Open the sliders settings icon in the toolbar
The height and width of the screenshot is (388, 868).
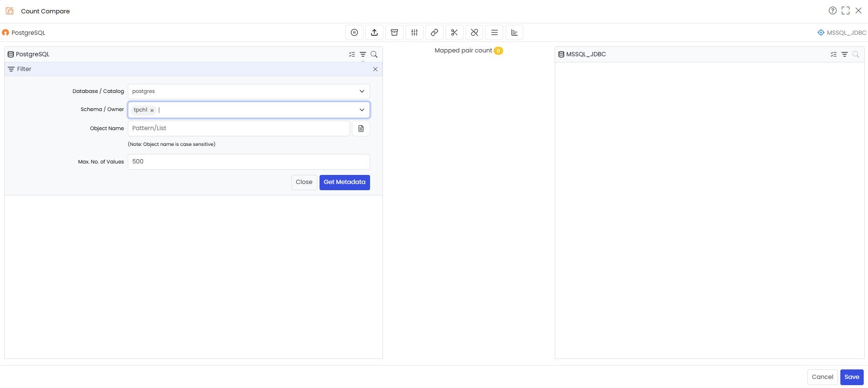[x=414, y=32]
